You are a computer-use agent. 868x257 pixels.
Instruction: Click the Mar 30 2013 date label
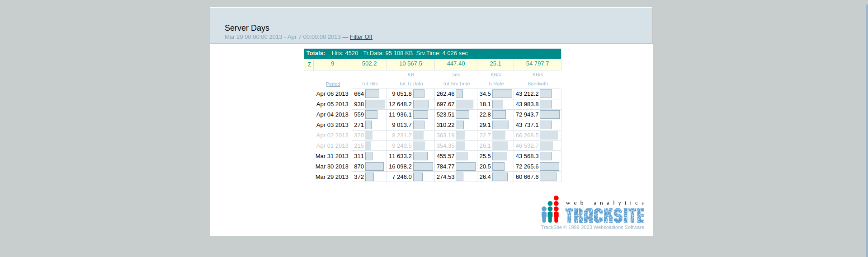pos(332,167)
